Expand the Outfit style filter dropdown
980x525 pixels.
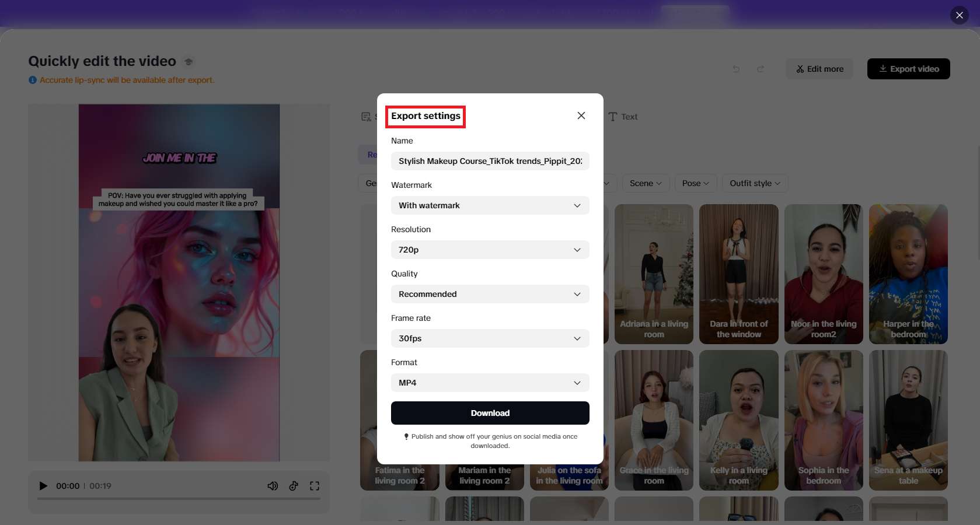(x=754, y=183)
